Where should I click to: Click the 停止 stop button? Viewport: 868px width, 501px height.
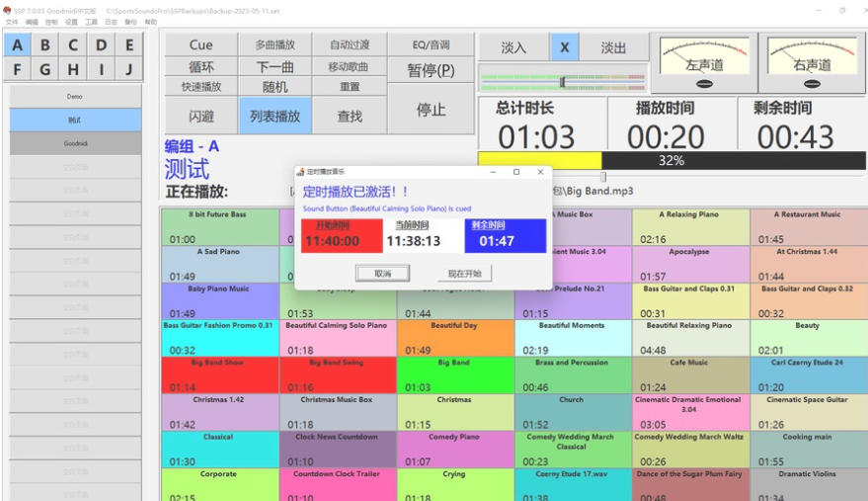(432, 109)
